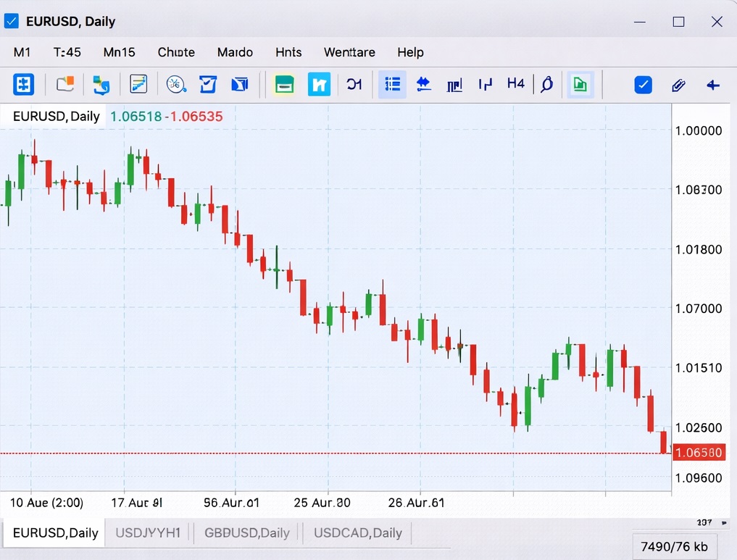Screen dimensions: 737x560
Task: Click the EURUSD, Daily chart label
Action: (57, 116)
